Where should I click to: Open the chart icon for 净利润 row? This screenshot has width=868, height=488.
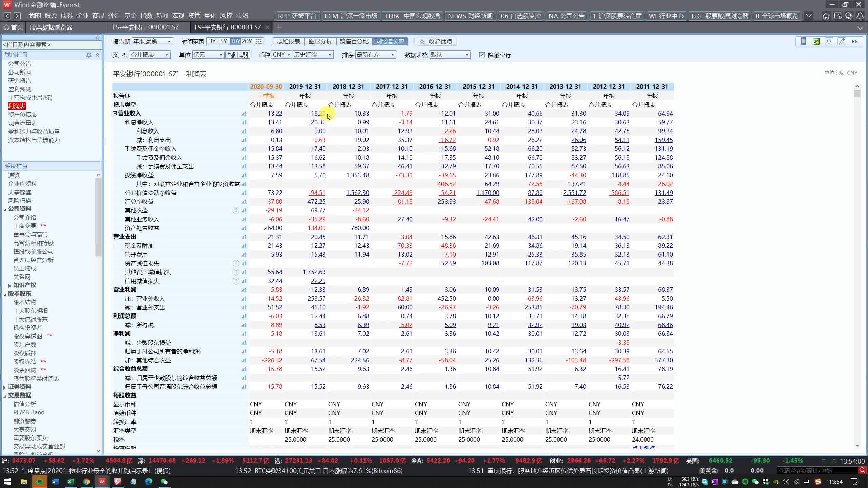click(x=244, y=334)
